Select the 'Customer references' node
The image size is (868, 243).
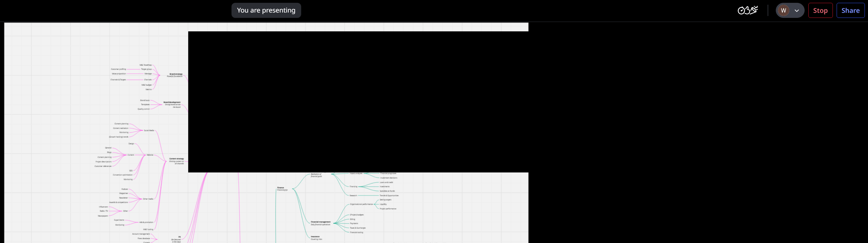[103, 166]
